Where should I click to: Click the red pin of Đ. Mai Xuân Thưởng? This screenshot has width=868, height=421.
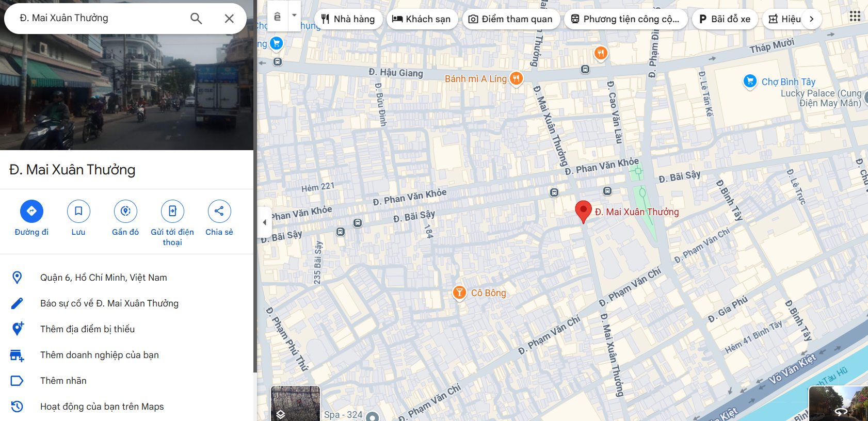583,212
